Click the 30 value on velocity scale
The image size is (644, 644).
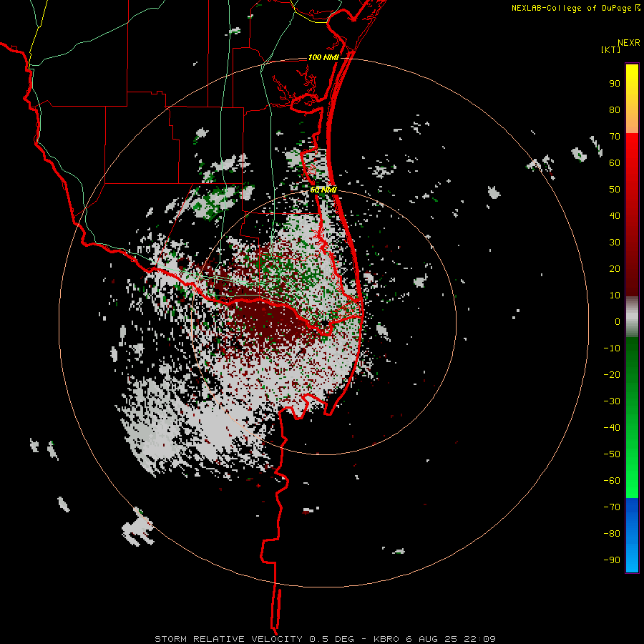(x=615, y=243)
